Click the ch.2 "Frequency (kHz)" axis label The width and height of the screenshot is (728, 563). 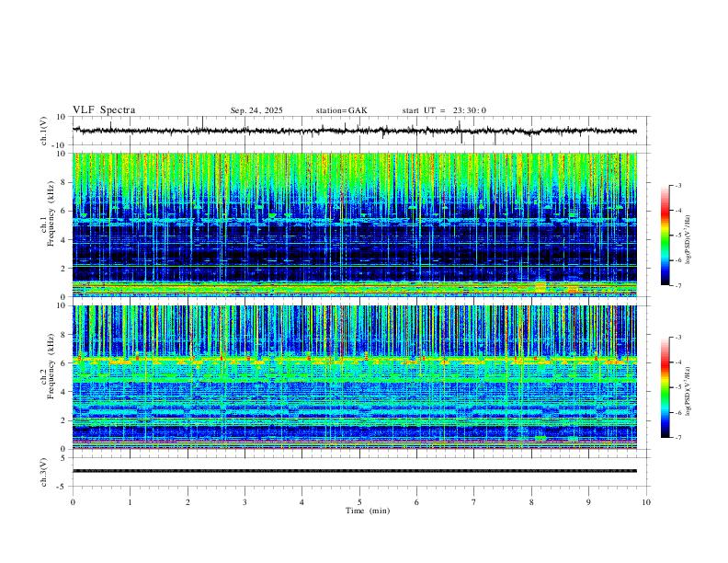(51, 366)
